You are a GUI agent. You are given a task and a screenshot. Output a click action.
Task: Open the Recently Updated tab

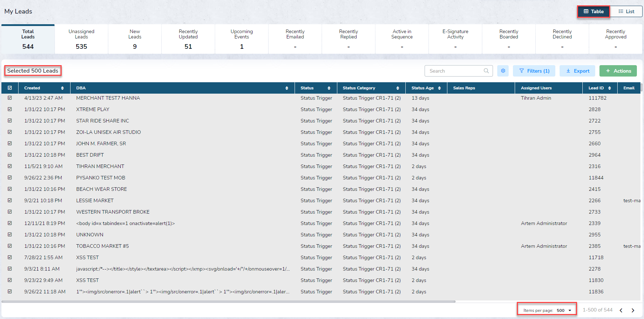click(188, 39)
